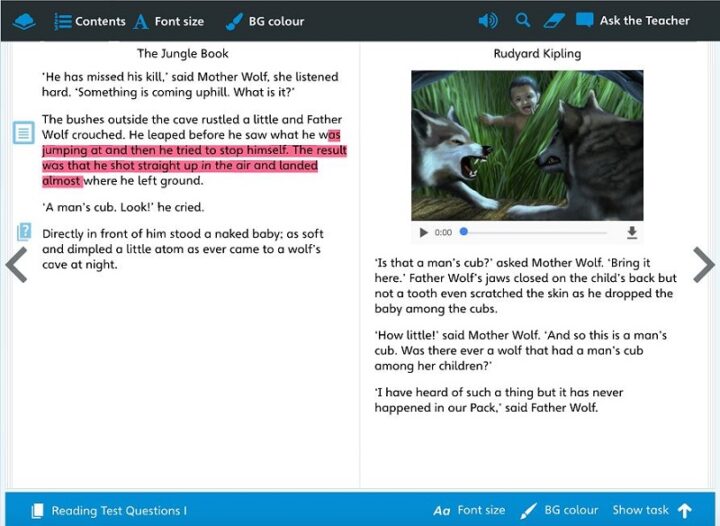
Task: Download the audio with the arrow icon
Action: pos(632,233)
